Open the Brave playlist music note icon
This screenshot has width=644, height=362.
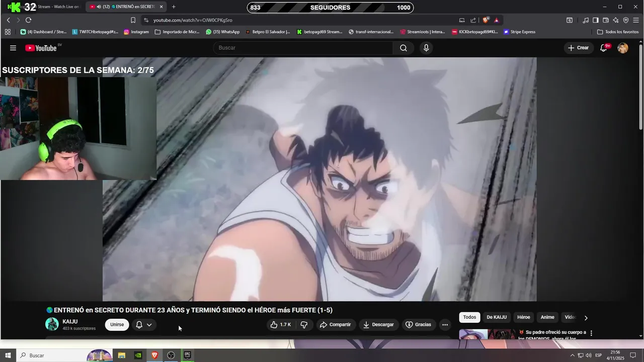coord(585,20)
